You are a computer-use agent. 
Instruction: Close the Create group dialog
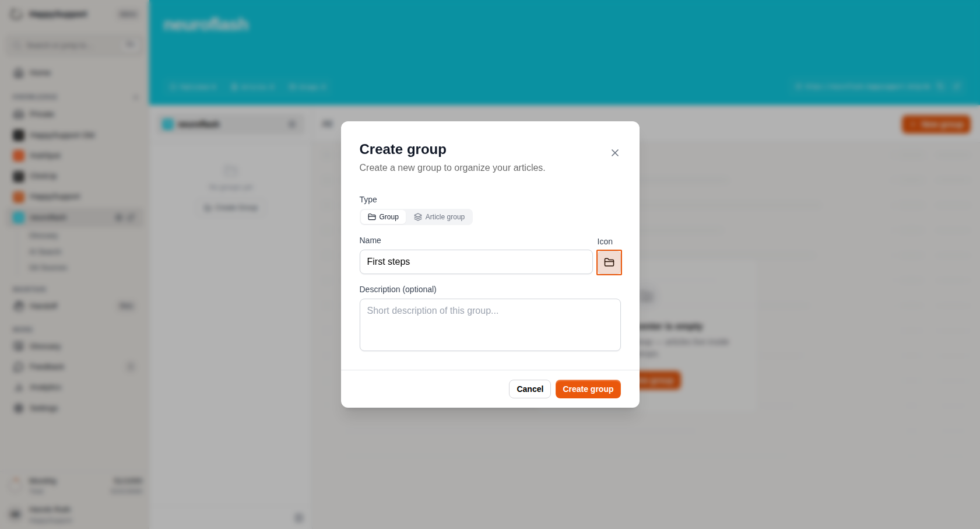point(614,153)
